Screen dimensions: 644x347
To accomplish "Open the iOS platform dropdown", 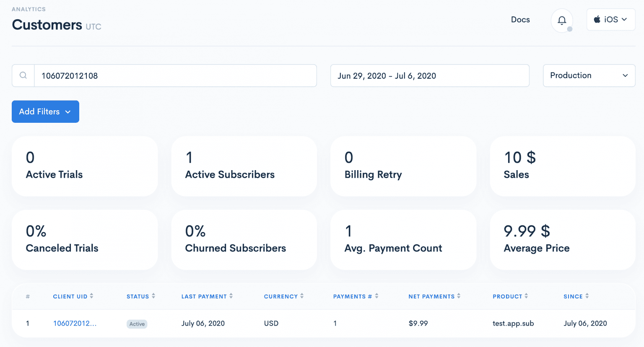I will tap(611, 19).
